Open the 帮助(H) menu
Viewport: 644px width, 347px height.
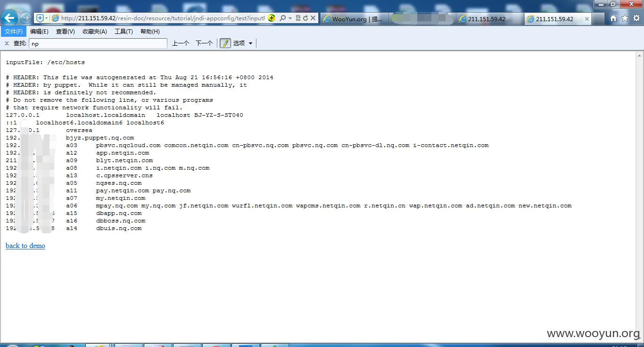click(150, 32)
